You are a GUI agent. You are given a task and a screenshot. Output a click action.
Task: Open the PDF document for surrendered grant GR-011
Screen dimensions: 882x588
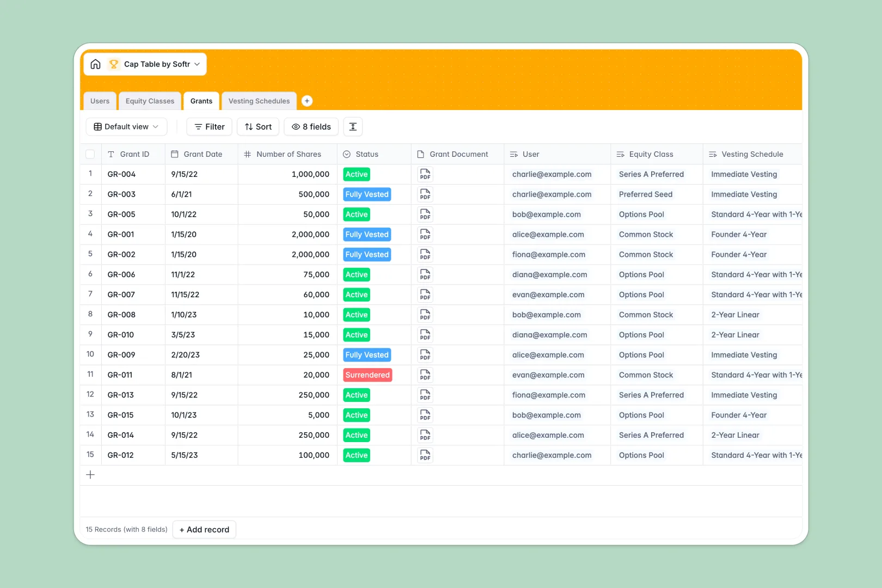tap(425, 375)
